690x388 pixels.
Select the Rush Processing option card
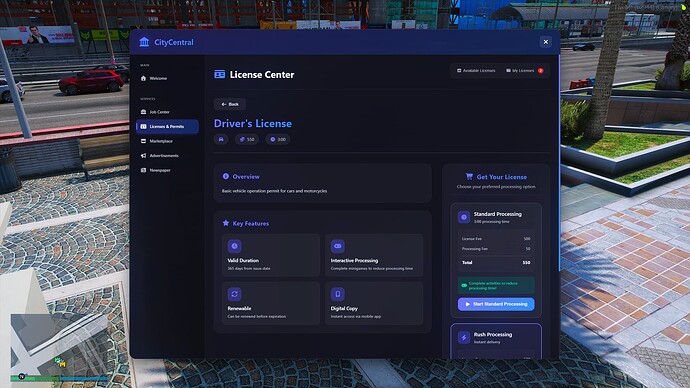[x=496, y=341]
